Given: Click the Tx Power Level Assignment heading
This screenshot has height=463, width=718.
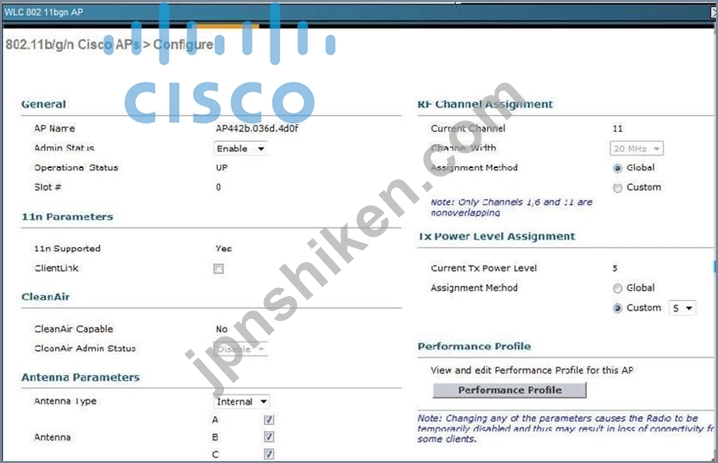Looking at the screenshot, I should 497,236.
